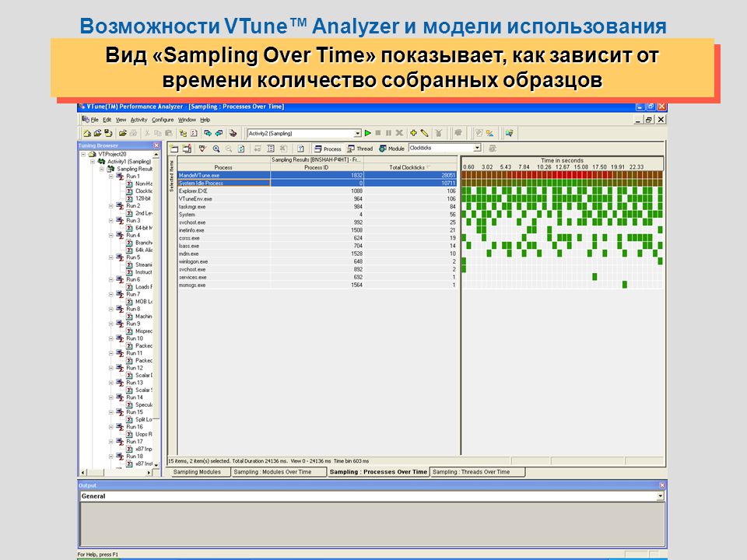
Task: Click the Pause Activity icon
Action: tap(388, 133)
